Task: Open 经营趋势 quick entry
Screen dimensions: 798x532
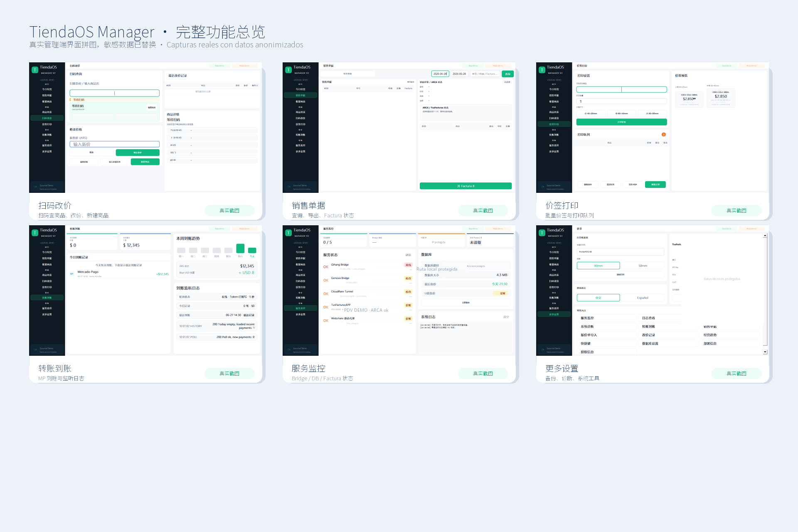Action: click(x=729, y=335)
